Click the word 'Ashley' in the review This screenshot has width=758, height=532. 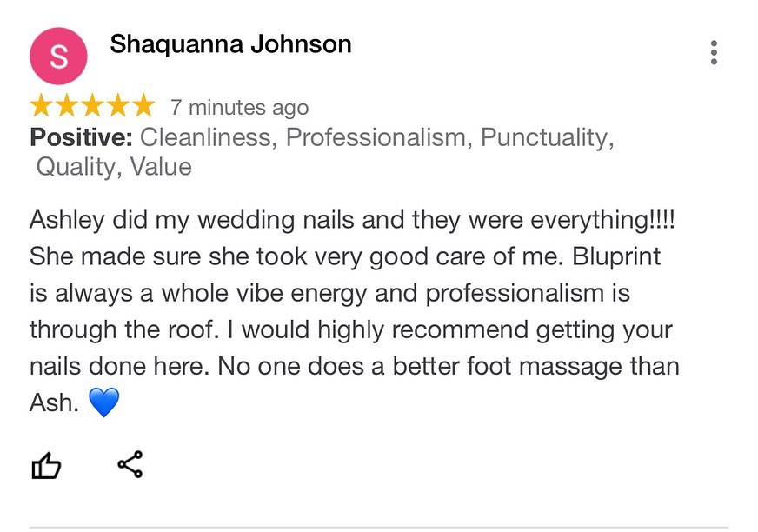pyautogui.click(x=66, y=220)
